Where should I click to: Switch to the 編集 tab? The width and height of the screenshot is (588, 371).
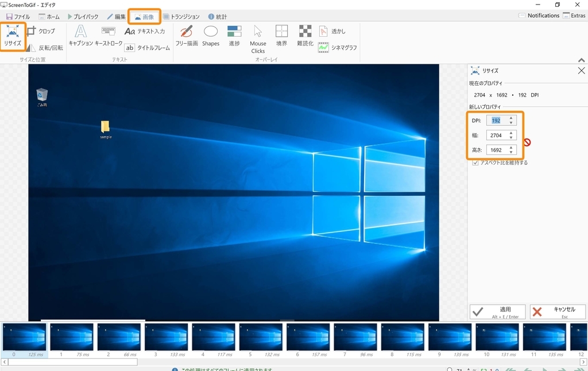(116, 17)
